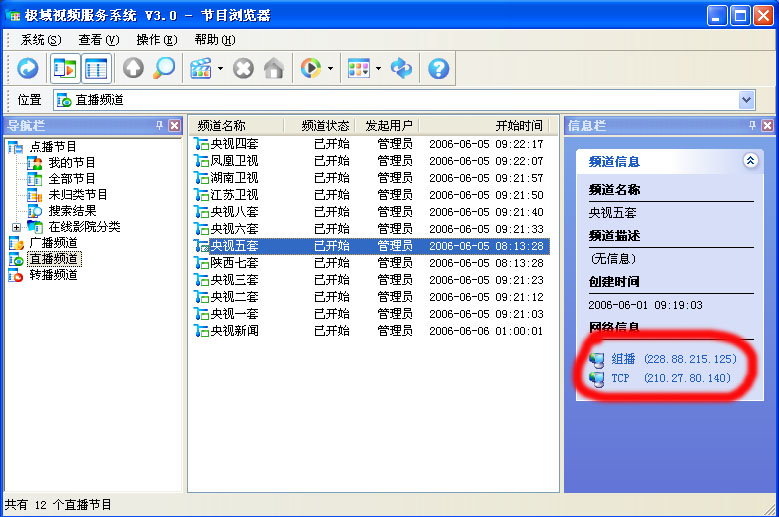Viewport: 779px width, 517px height.
Task: Click the blue help question mark icon
Action: click(x=439, y=68)
